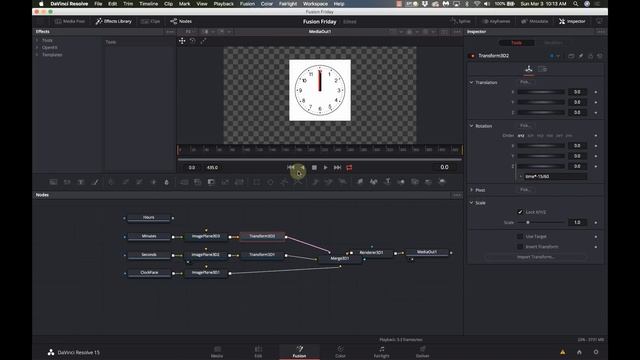The image size is (640, 360).
Task: Add the Ellipse mask tool
Action: point(270,182)
